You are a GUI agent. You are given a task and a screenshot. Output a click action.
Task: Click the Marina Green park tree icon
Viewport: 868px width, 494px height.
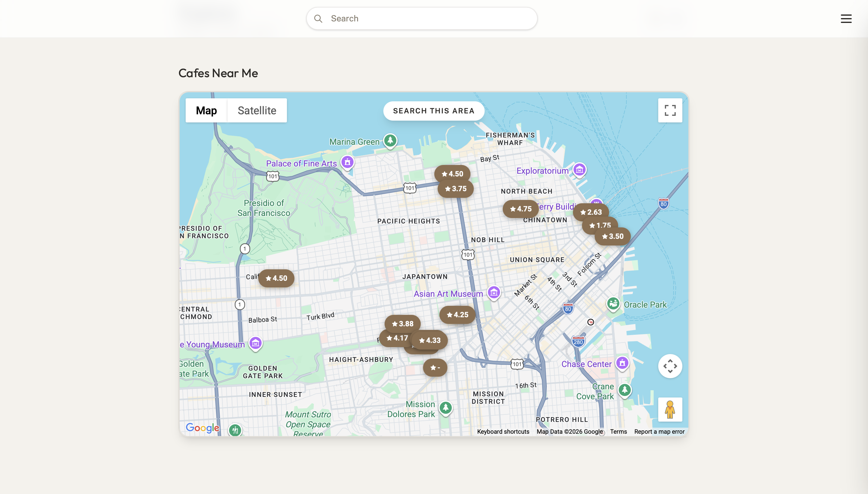(390, 141)
